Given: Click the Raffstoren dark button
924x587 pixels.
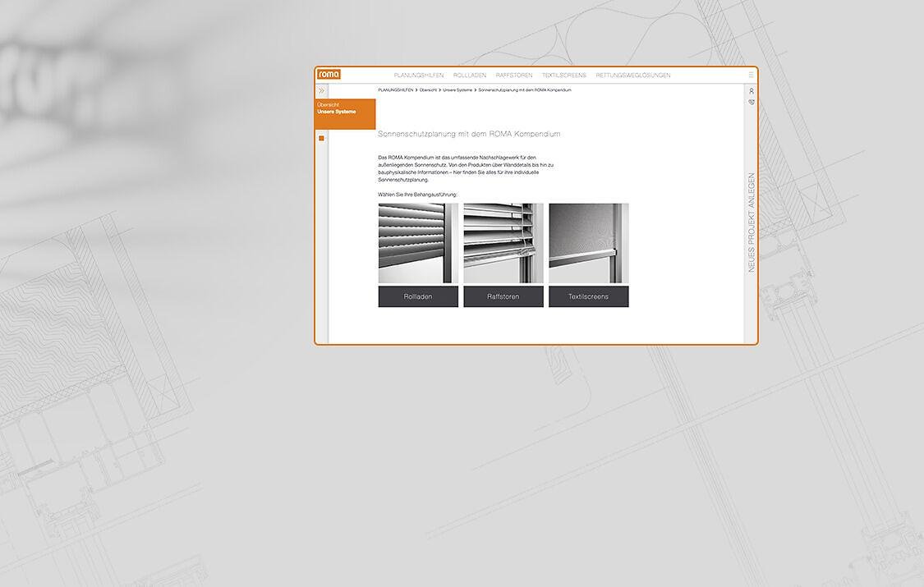Looking at the screenshot, I should coord(503,296).
